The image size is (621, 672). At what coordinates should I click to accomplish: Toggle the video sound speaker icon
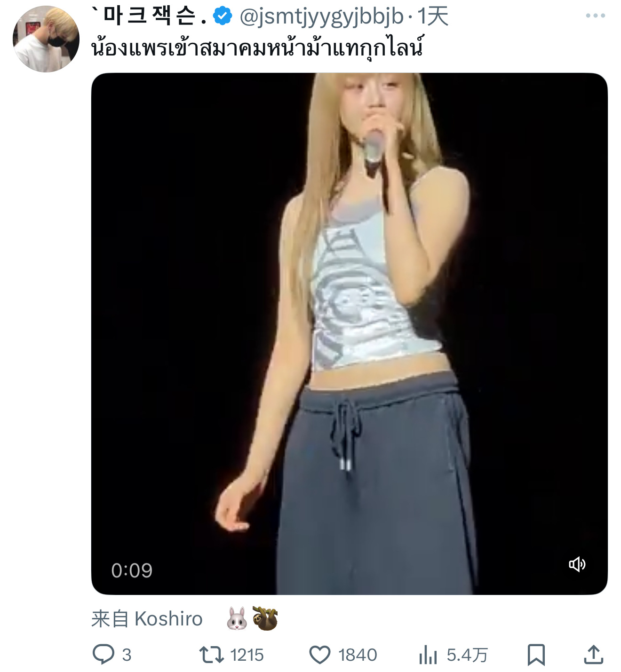577,564
